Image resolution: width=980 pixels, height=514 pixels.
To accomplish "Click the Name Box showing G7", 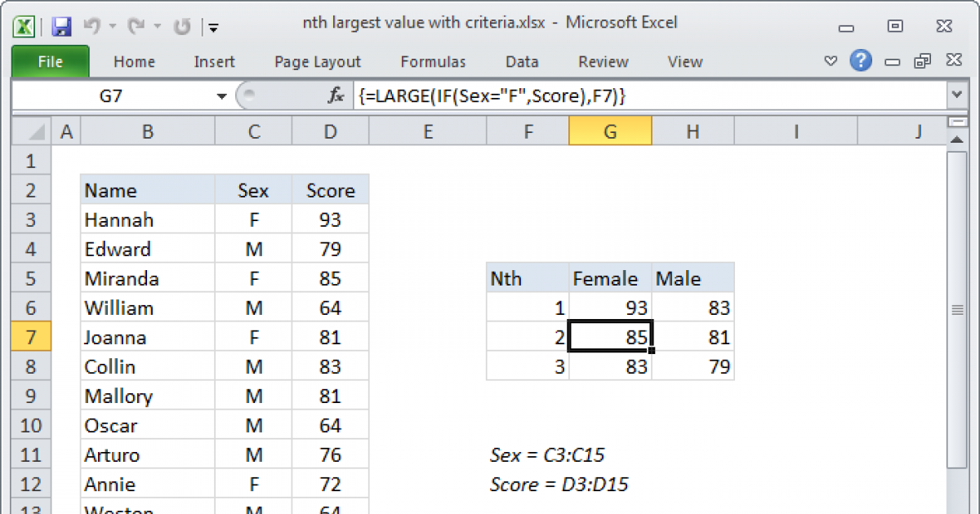I will [x=113, y=96].
